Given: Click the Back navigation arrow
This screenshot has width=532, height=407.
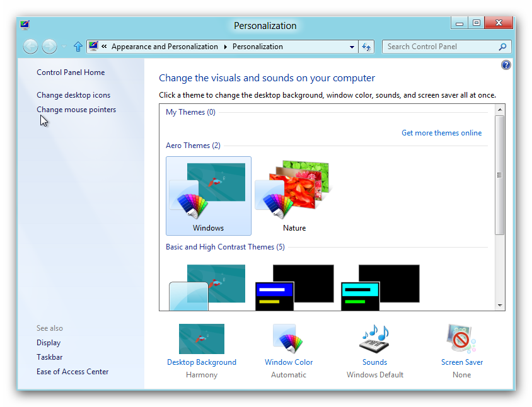Looking at the screenshot, I should pos(30,47).
